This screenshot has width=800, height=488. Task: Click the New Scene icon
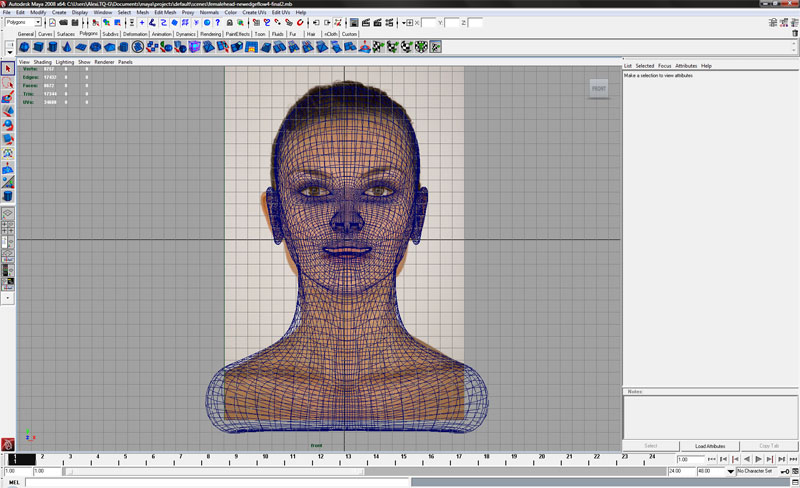pyautogui.click(x=53, y=22)
